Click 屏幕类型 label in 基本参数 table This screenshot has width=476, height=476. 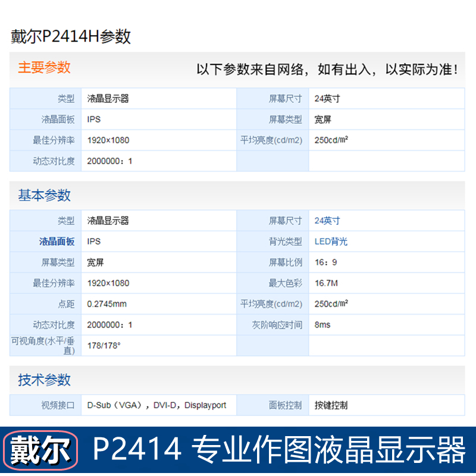(x=58, y=262)
